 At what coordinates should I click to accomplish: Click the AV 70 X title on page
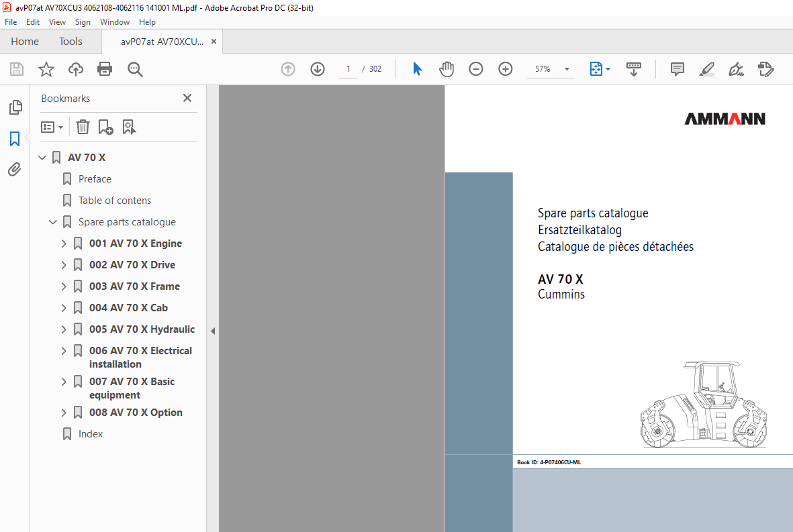[561, 279]
